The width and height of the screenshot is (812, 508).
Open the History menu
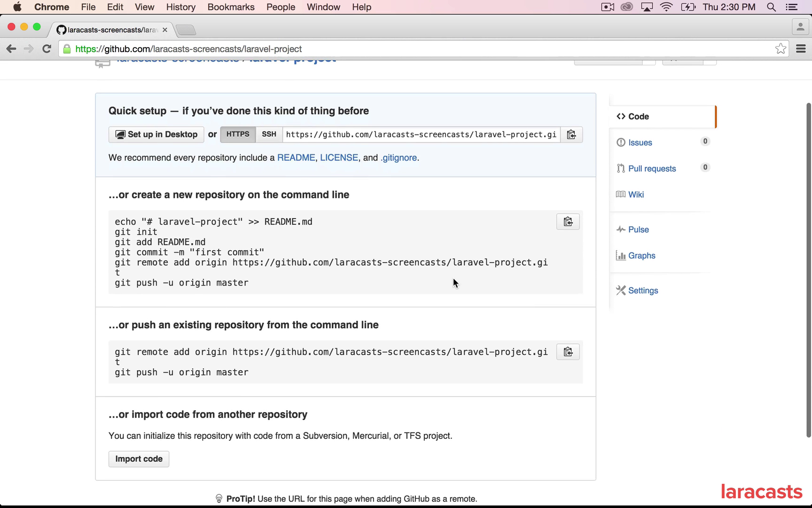[x=181, y=7]
